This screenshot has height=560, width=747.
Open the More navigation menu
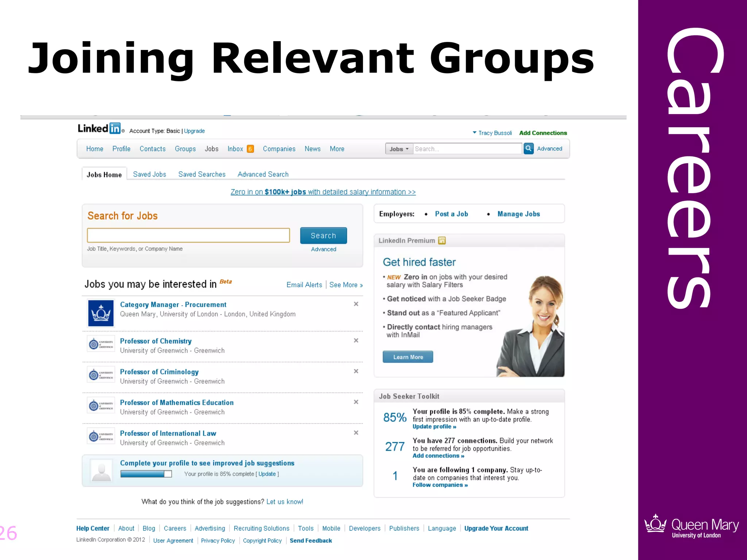pos(337,149)
